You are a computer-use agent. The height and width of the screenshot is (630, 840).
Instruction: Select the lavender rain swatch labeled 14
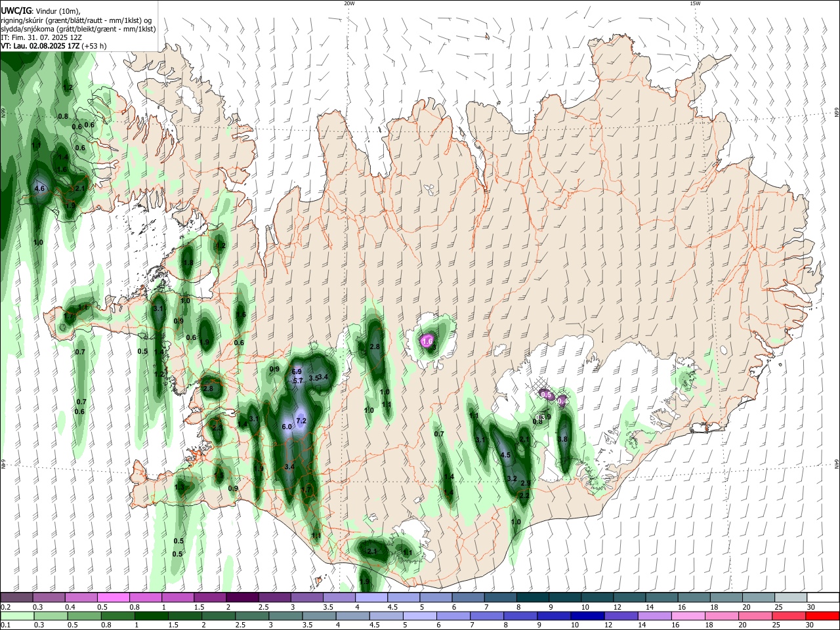654,616
